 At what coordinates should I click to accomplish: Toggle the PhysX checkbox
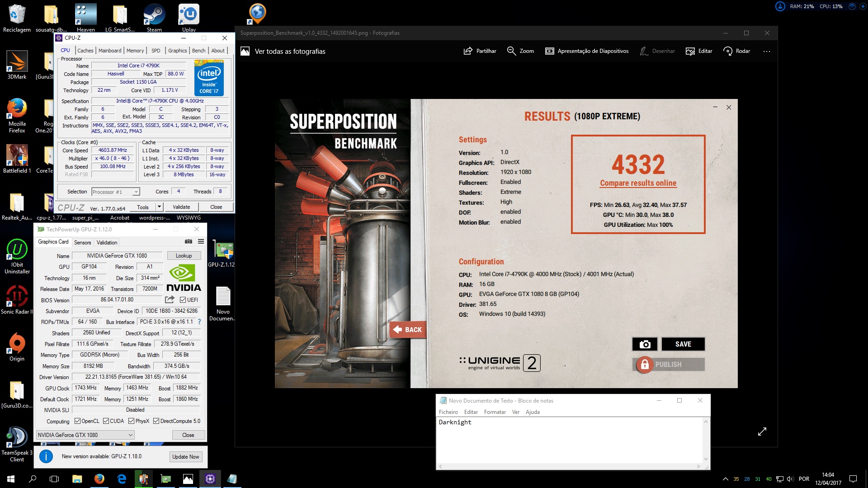[131, 421]
